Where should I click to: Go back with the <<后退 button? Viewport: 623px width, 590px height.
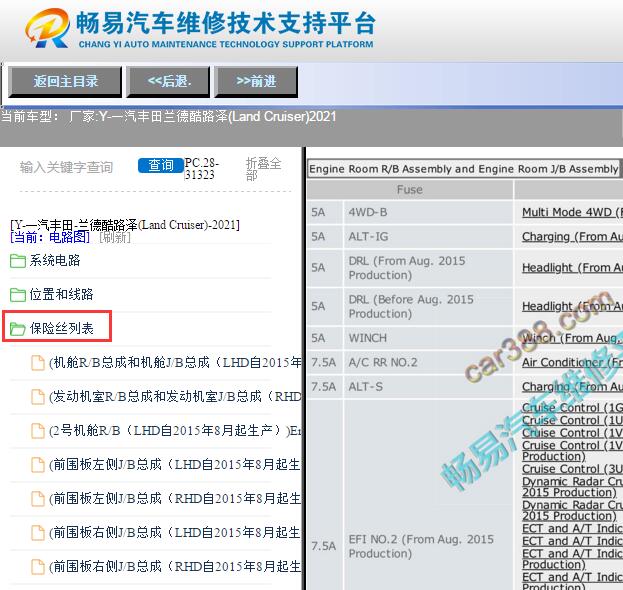[168, 82]
